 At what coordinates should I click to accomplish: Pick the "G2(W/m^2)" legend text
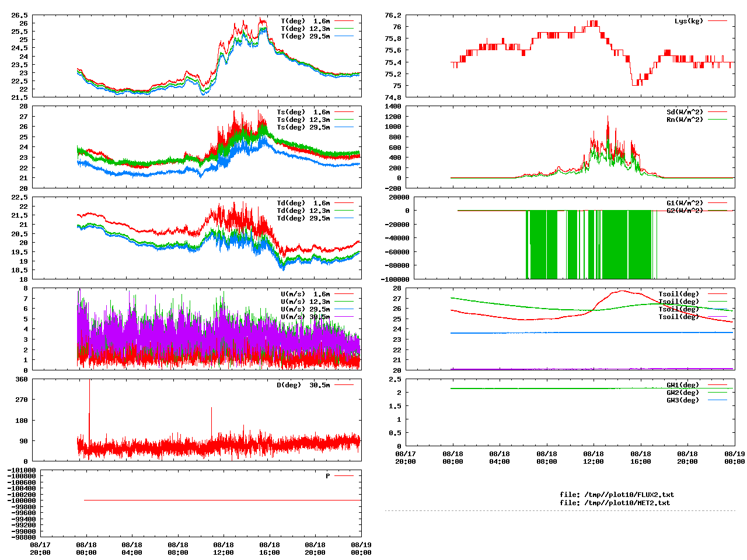point(685,211)
